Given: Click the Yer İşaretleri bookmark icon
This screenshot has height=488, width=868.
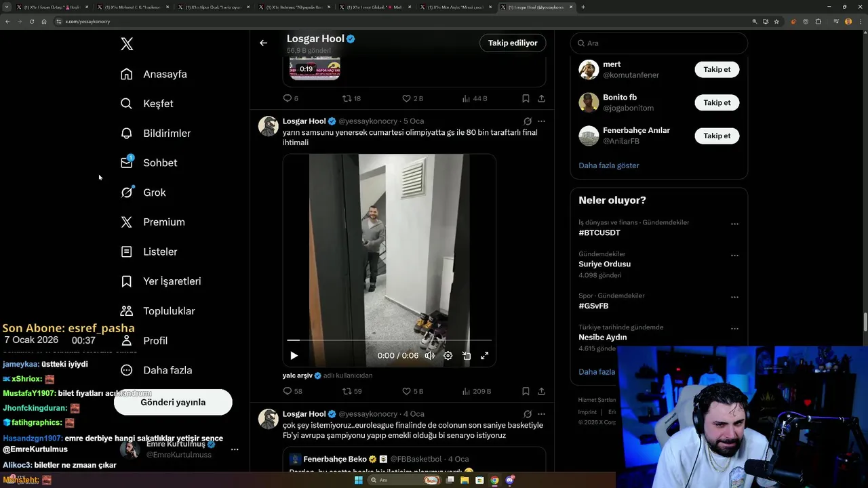Looking at the screenshot, I should click(x=127, y=281).
